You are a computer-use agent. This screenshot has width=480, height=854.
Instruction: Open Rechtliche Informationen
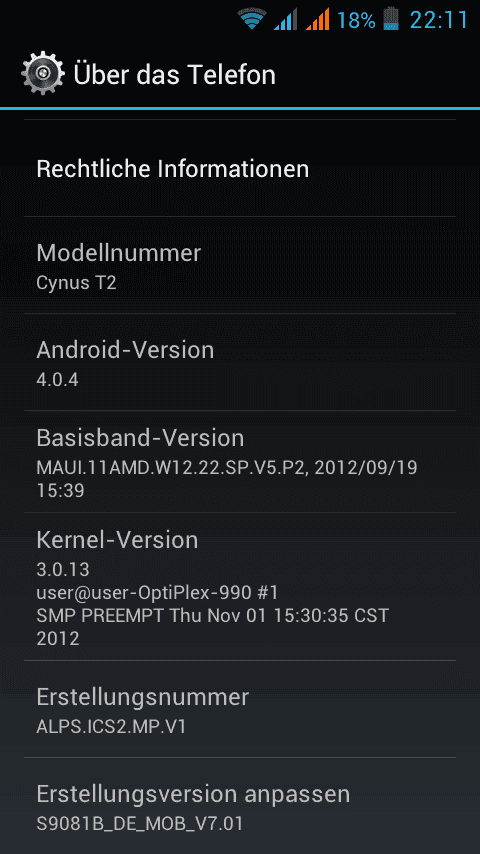tap(240, 168)
